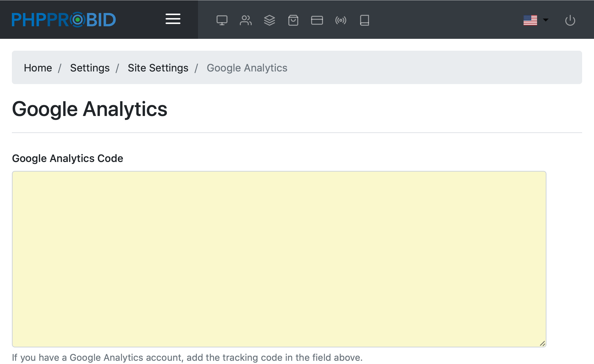Viewport: 594px width, 364px height.
Task: Click the stacked layers icon
Action: pyautogui.click(x=269, y=20)
